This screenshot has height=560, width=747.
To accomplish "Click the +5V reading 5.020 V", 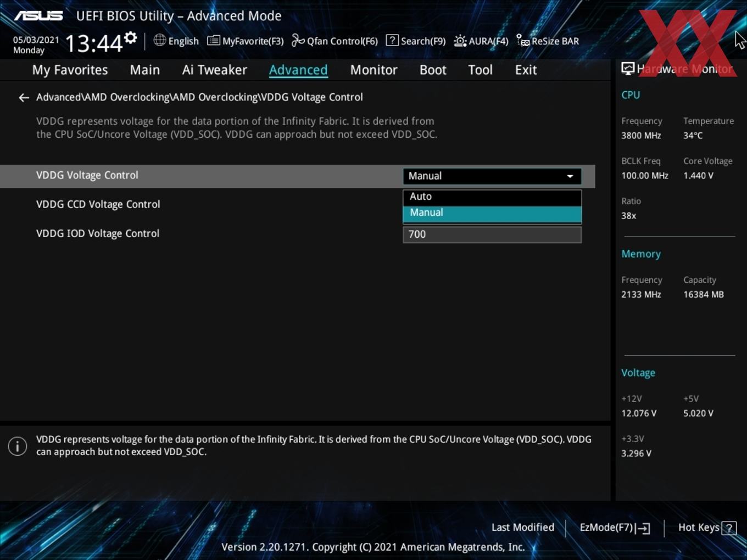I will 698,413.
